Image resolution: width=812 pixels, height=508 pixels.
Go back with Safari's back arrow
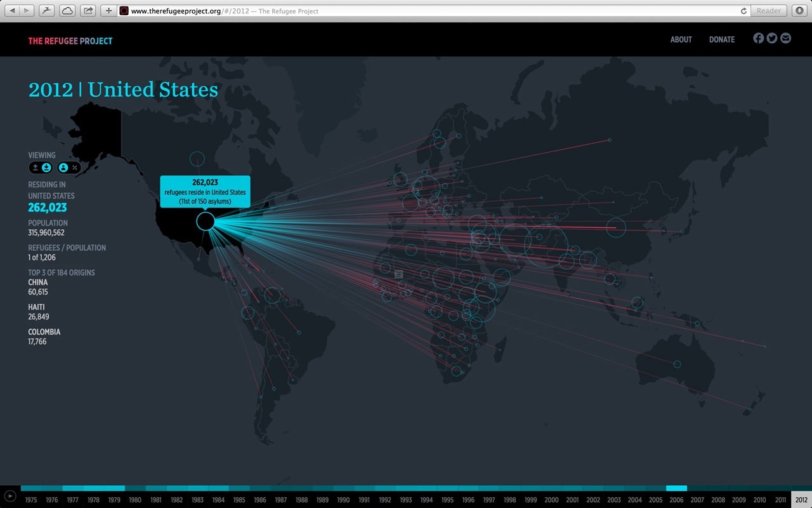pos(13,11)
